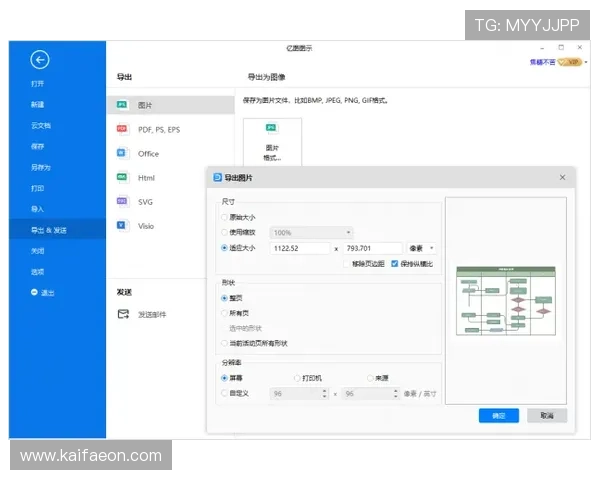Image resolution: width=600 pixels, height=480 pixels.
Task: Select the 所有页 radio option
Action: tap(224, 313)
